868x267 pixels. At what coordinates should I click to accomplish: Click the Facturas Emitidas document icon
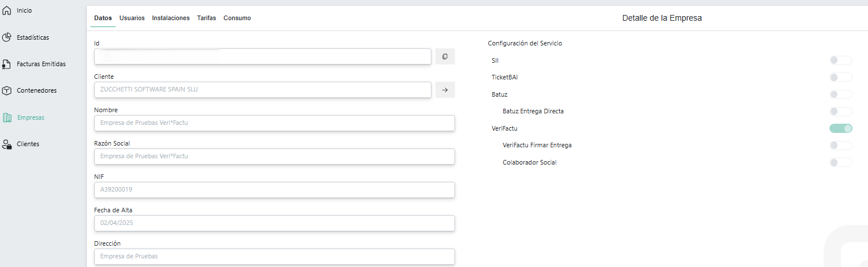(x=7, y=64)
